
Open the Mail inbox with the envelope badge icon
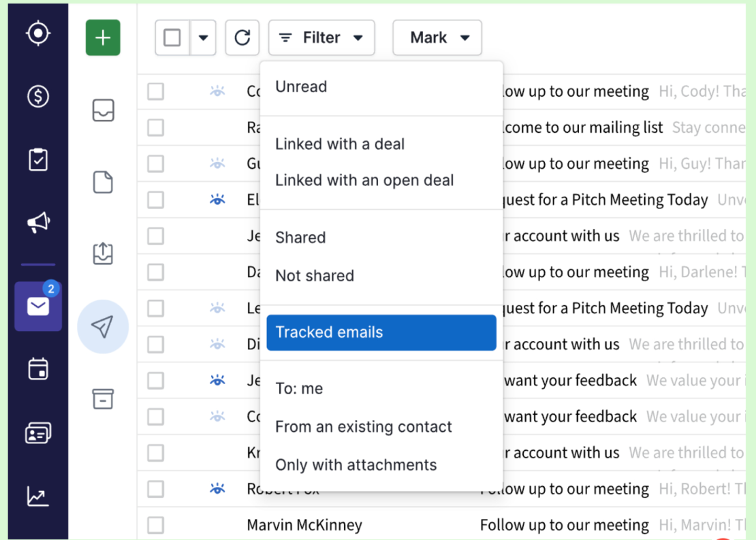click(37, 306)
